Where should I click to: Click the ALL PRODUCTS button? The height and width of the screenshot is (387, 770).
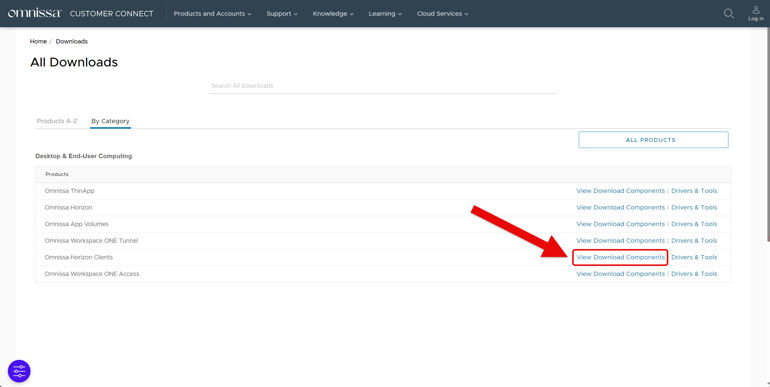pos(653,140)
